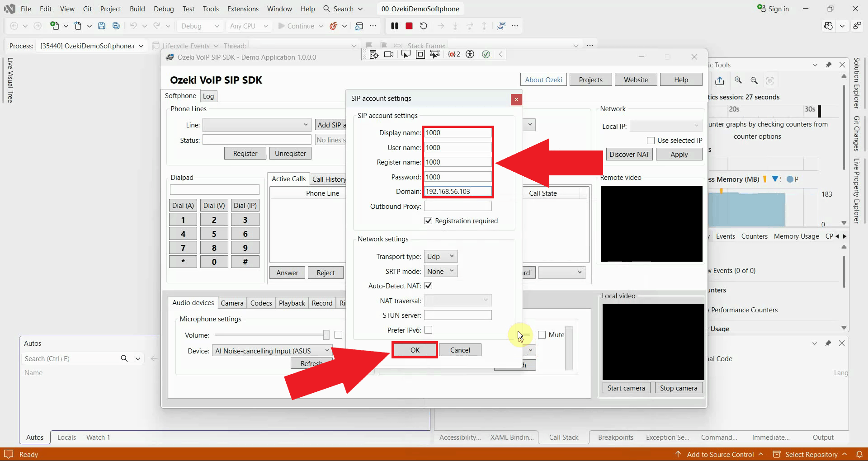Close the SIP account settings dialog
The width and height of the screenshot is (868, 461).
[x=516, y=99]
